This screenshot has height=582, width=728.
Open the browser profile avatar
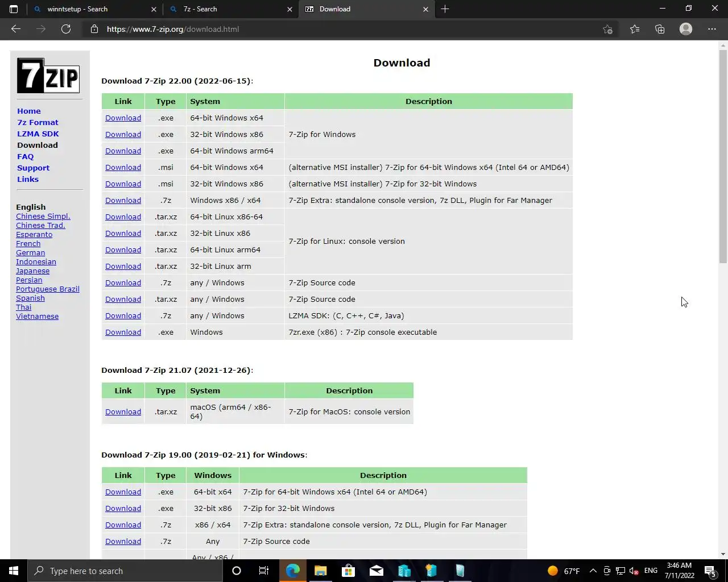coord(686,29)
